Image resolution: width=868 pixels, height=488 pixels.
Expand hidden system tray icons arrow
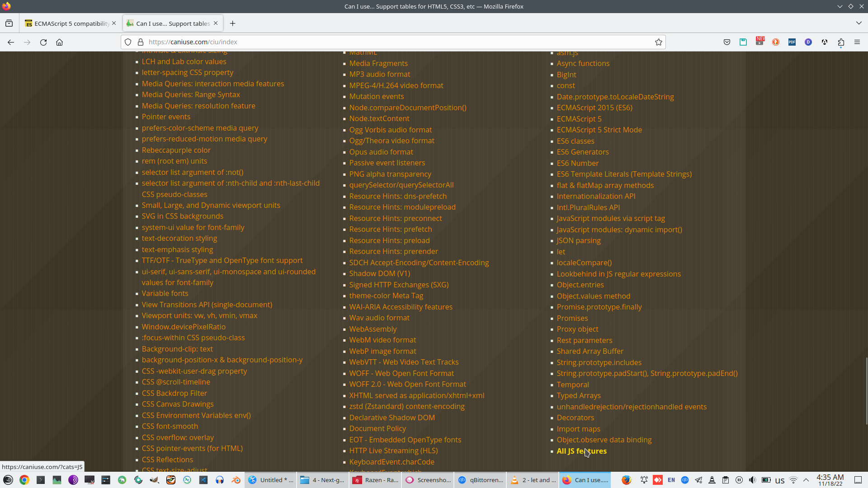point(806,480)
